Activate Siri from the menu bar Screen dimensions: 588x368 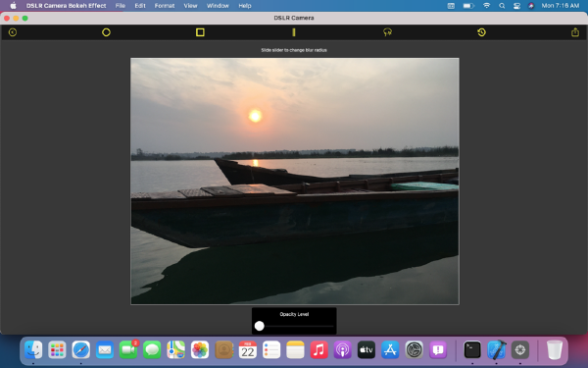(x=531, y=6)
